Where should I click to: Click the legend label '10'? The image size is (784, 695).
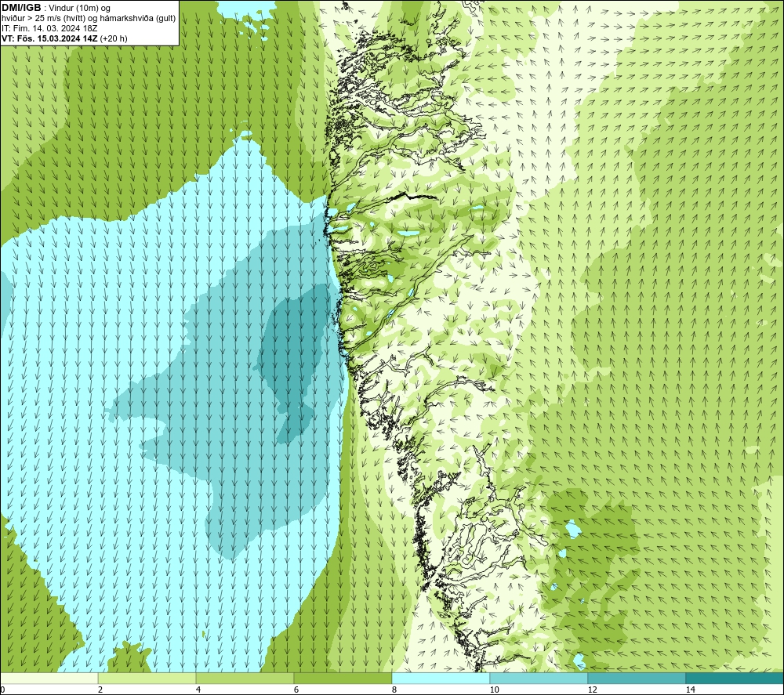(x=494, y=690)
